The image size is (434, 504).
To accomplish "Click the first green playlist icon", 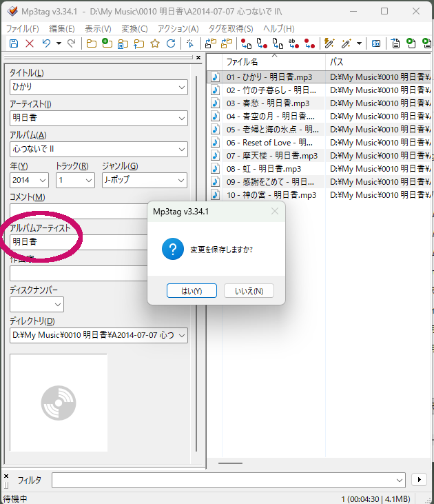I will pos(411,43).
